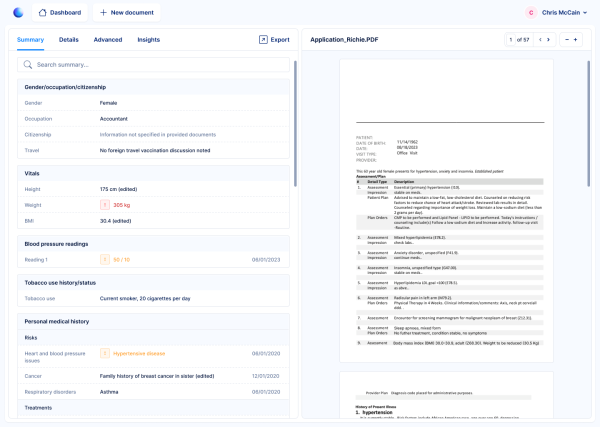
Task: Export the summary
Action: [x=274, y=40]
